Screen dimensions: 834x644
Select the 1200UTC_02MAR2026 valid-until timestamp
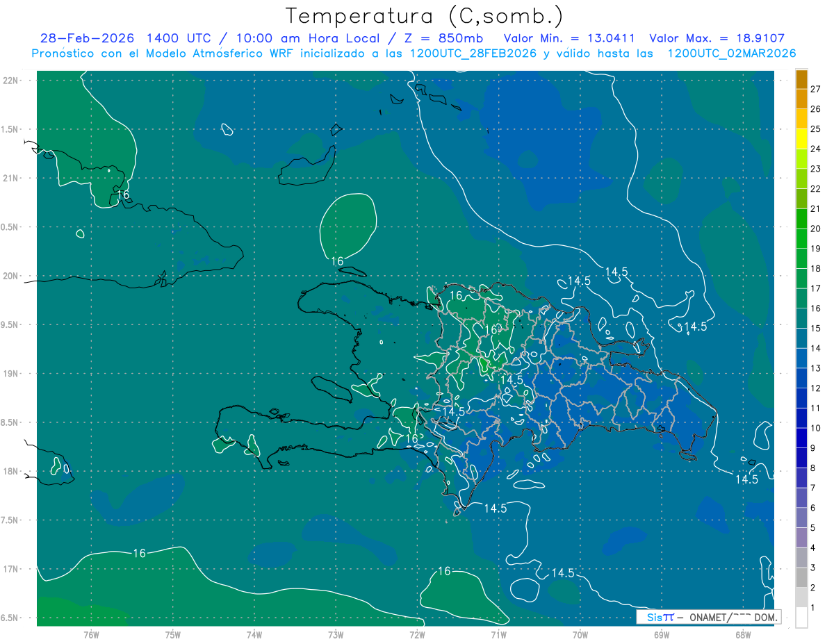click(x=731, y=53)
